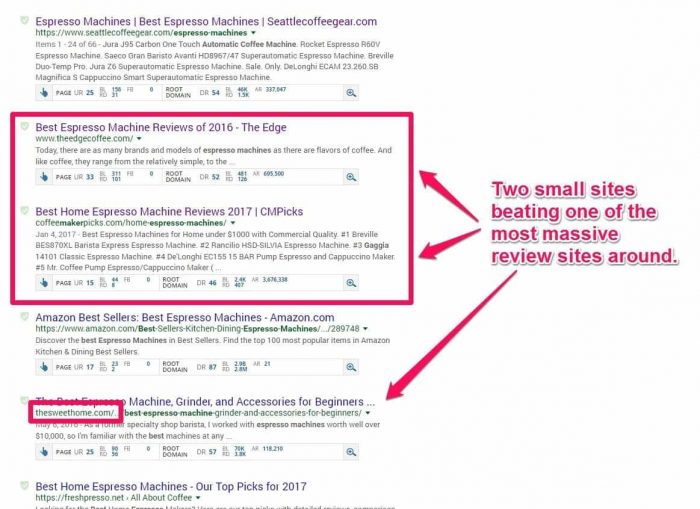Expand dropdown arrow beside amazon.com URL
This screenshot has width=700, height=509.
pos(366,329)
